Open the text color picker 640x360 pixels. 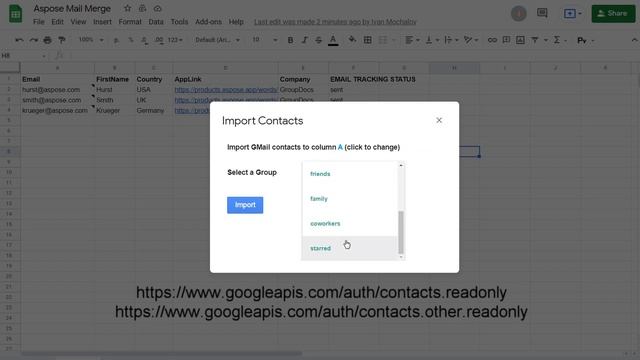[x=333, y=40]
